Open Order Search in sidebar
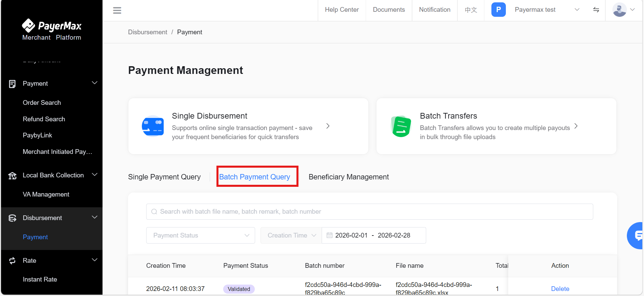 pos(42,103)
